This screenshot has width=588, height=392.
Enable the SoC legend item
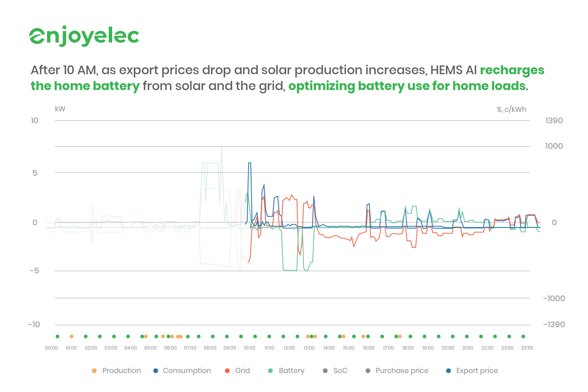(340, 371)
